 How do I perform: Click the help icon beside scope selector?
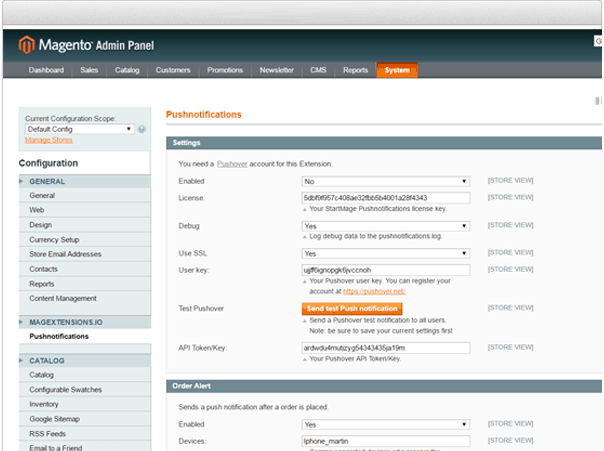[x=142, y=129]
